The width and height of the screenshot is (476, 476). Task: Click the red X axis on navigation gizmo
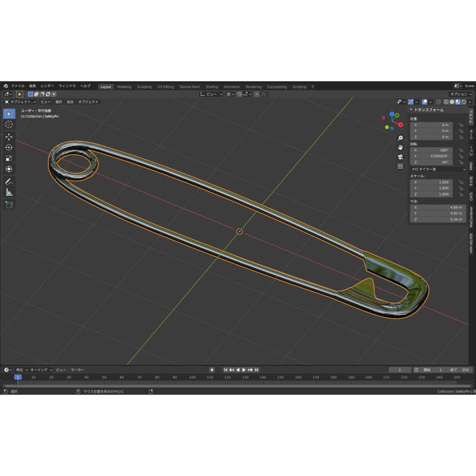pyautogui.click(x=400, y=125)
